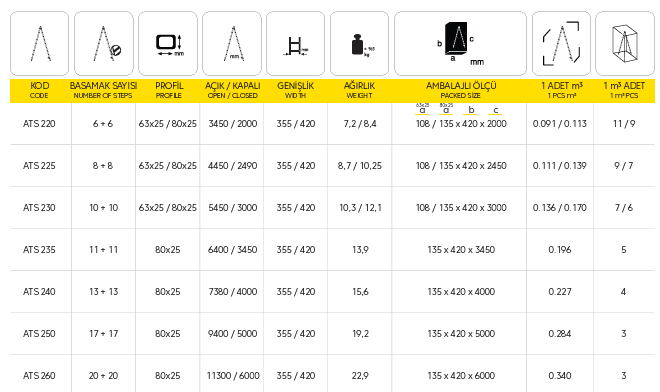Click the packed size box icon
This screenshot has height=392, width=660.
coord(460,43)
